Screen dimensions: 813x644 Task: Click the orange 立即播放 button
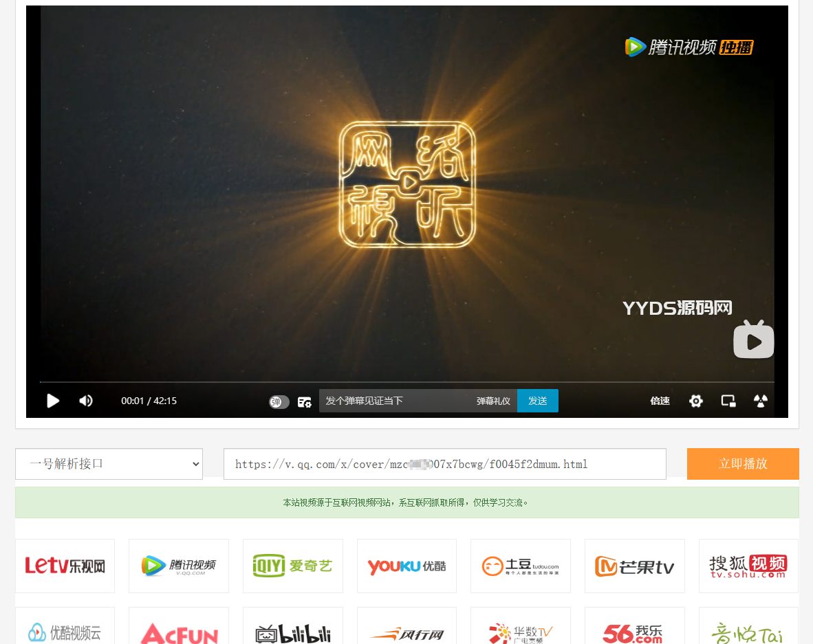[743, 464]
